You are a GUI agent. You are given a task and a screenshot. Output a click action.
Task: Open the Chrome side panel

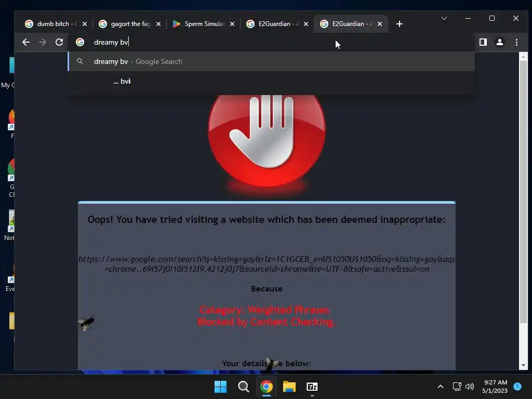(483, 42)
